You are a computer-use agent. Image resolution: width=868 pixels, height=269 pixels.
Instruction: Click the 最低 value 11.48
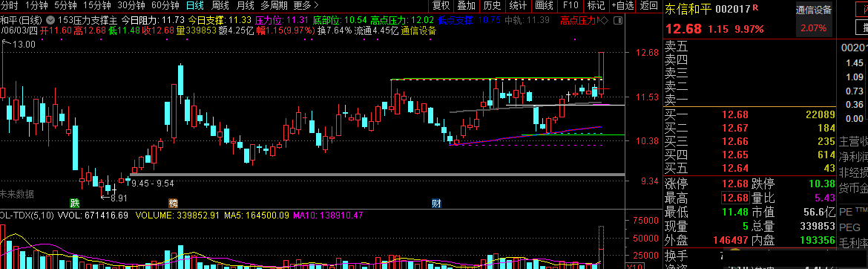coord(734,212)
